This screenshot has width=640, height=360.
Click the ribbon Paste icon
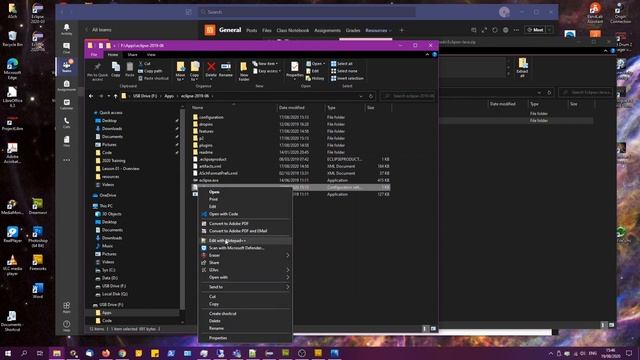(129, 69)
